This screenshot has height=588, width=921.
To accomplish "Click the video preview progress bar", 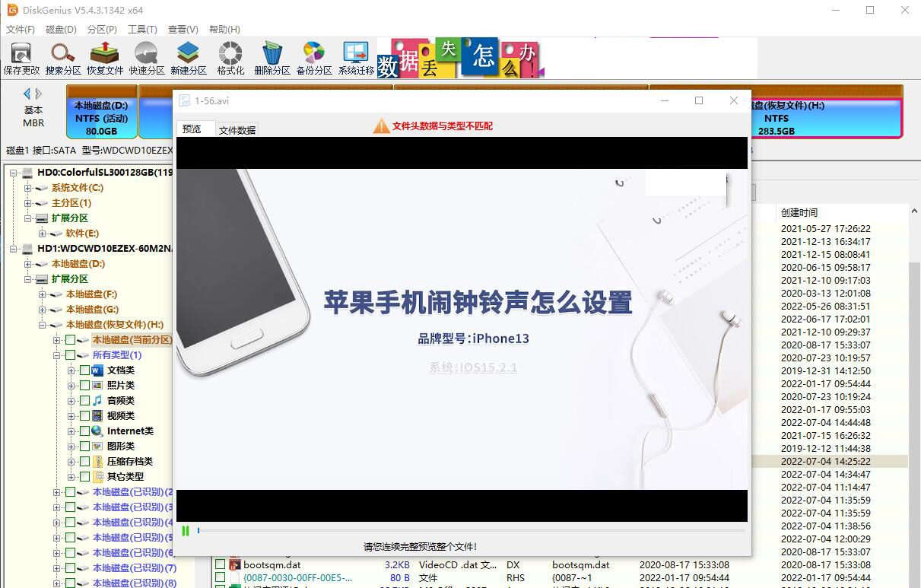I will [471, 531].
